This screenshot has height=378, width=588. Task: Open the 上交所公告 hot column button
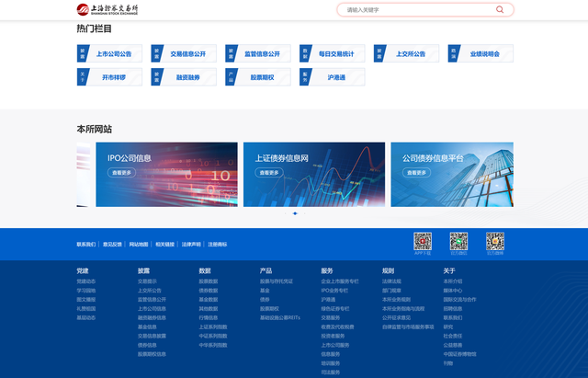click(406, 53)
